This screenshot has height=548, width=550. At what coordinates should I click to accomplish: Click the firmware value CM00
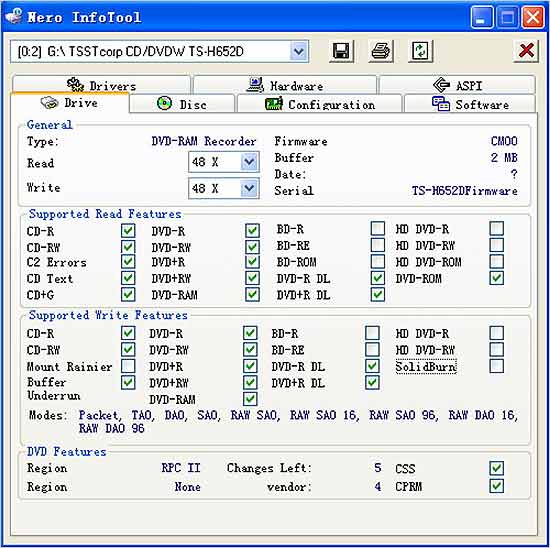click(x=504, y=141)
